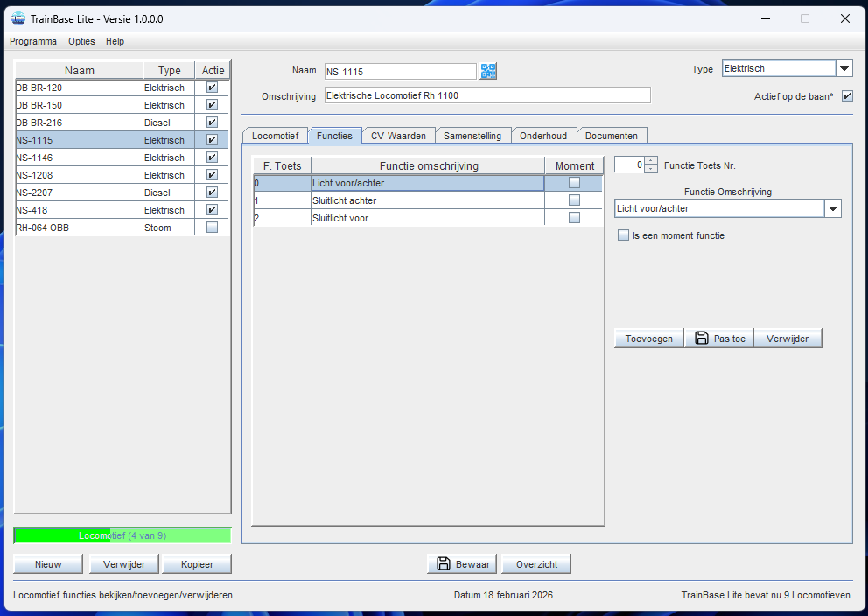The width and height of the screenshot is (868, 616).
Task: Click the green Locomotief progress bar
Action: pos(122,535)
